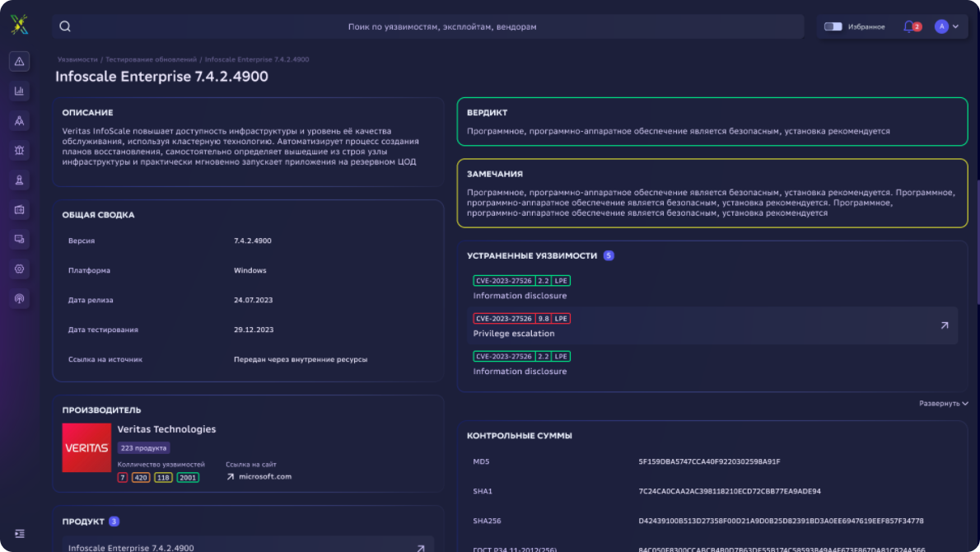980x552 pixels.
Task: Open the broadcast signal sidebar icon
Action: [20, 299]
